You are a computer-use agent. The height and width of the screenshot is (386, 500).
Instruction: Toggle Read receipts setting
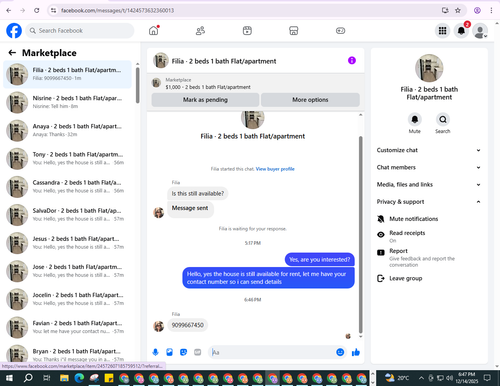pos(429,236)
